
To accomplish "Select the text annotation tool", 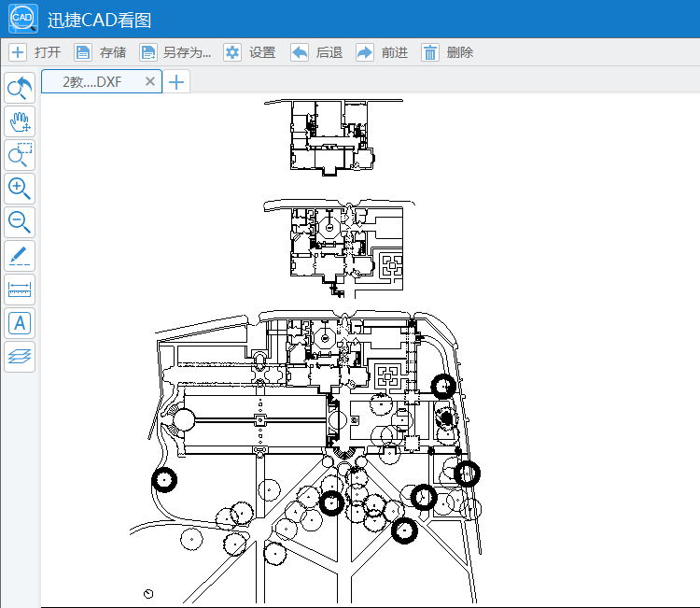I will (x=20, y=322).
